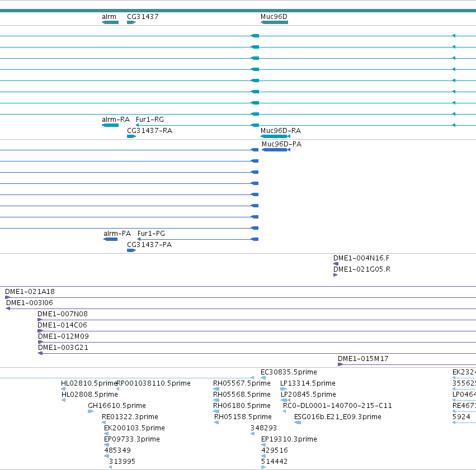Click the RE01322.3prime EST
476x470 pixels.
104,422
